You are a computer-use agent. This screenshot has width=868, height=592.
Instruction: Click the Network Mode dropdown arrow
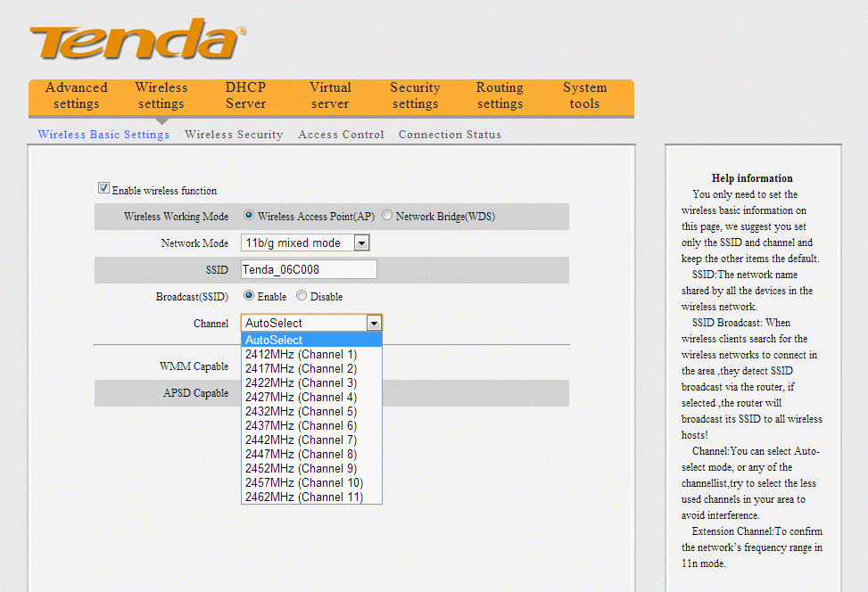point(361,243)
